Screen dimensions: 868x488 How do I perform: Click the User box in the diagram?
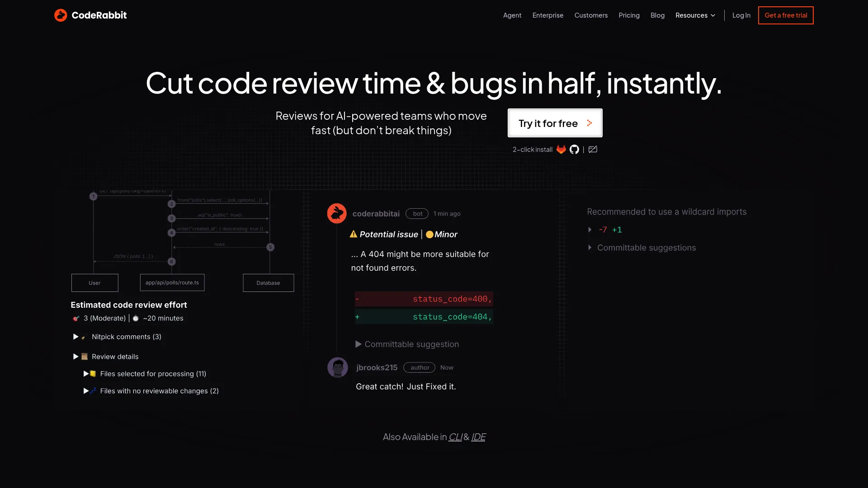(x=95, y=283)
